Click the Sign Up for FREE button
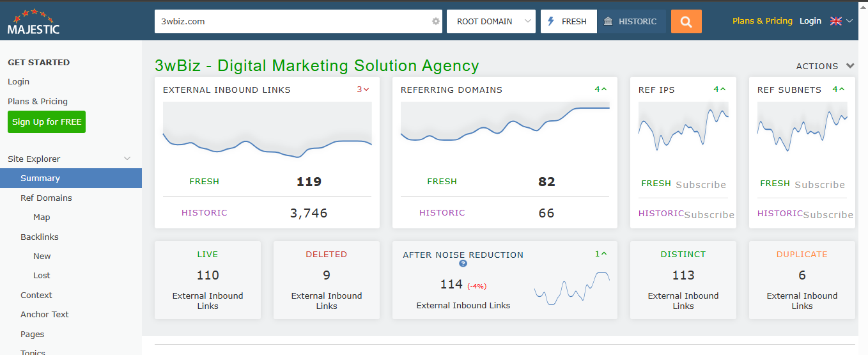The width and height of the screenshot is (868, 355). (x=47, y=122)
